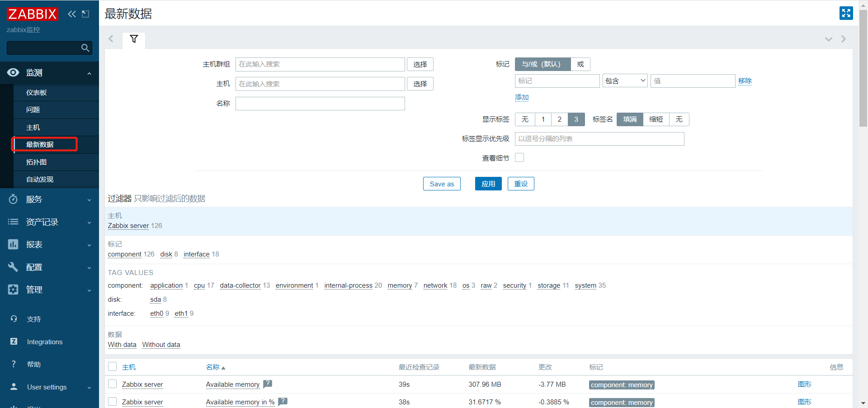The image size is (868, 408).
Task: Enable the 查看细节 checkbox
Action: [x=519, y=157]
